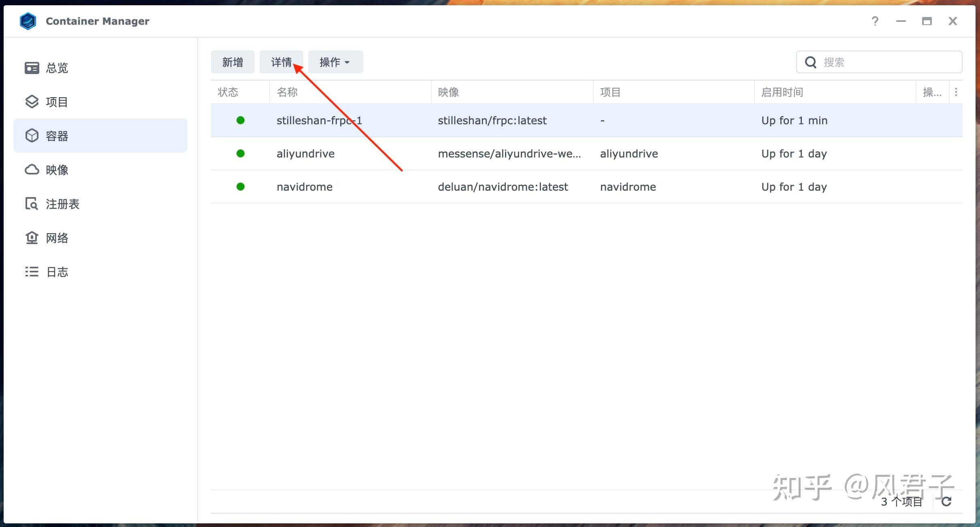
Task: Click green status dot of aliyundrive
Action: point(240,153)
